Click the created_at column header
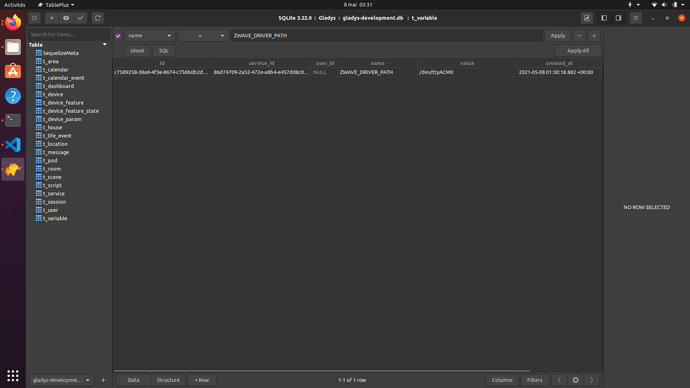Image resolution: width=690 pixels, height=388 pixels. tap(559, 63)
